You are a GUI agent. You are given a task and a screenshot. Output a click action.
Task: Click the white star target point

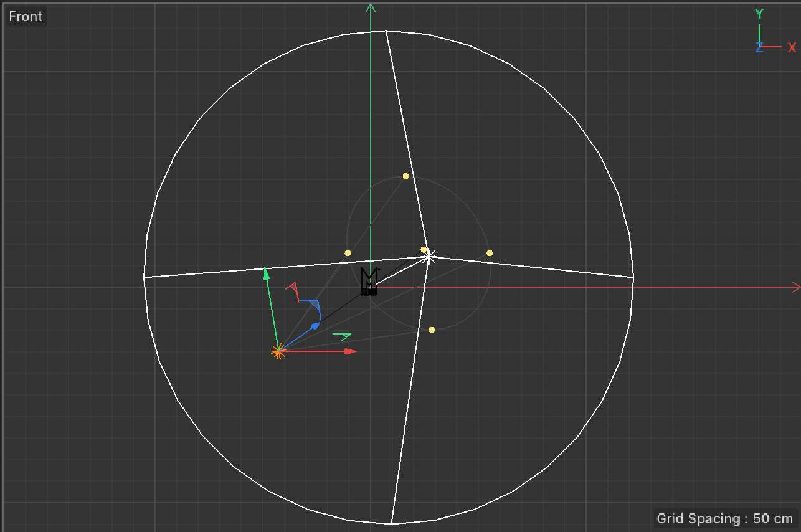pos(429,257)
